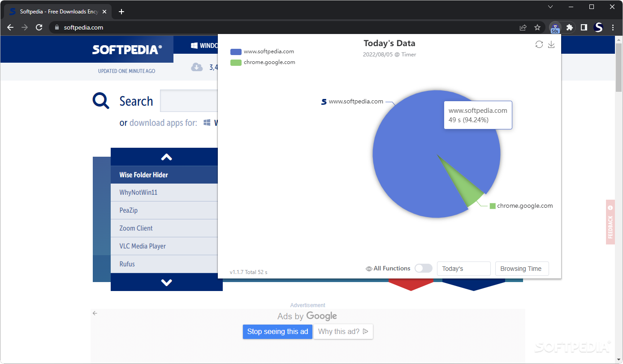The height and width of the screenshot is (364, 623).
Task: Click the '2022/08/05 @ Timer' subtitle
Action: (389, 55)
